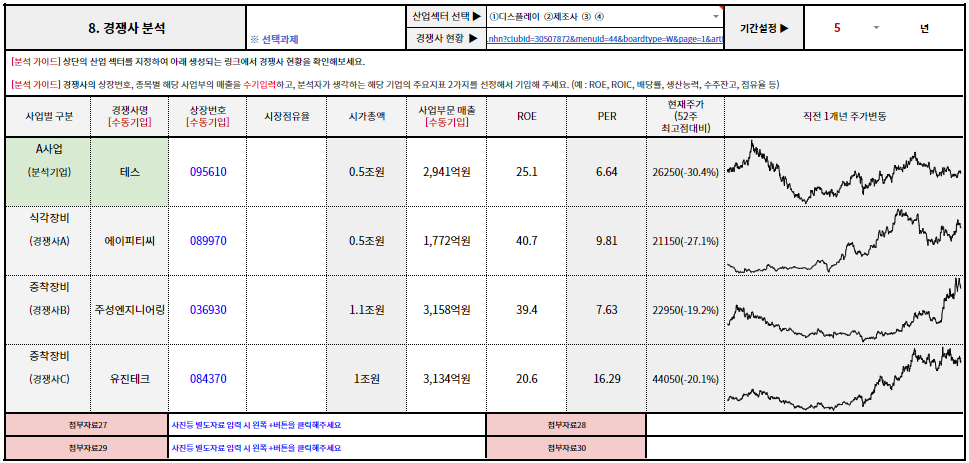This screenshot has height=463, width=969.
Task: Select the ①디스플레이 ②제조사 sector cell
Action: tap(604, 17)
